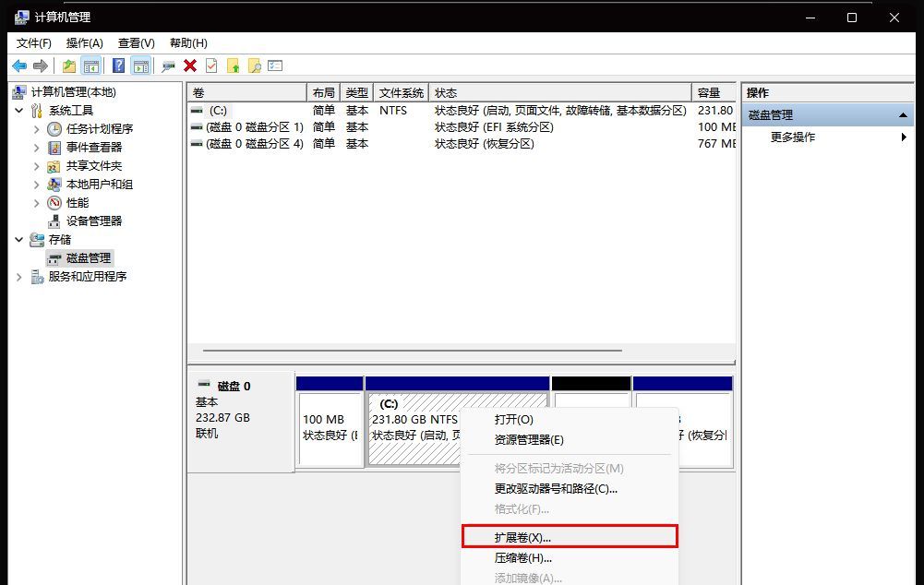
Task: Click the checklist settings toolbar icon
Action: pyautogui.click(x=275, y=66)
